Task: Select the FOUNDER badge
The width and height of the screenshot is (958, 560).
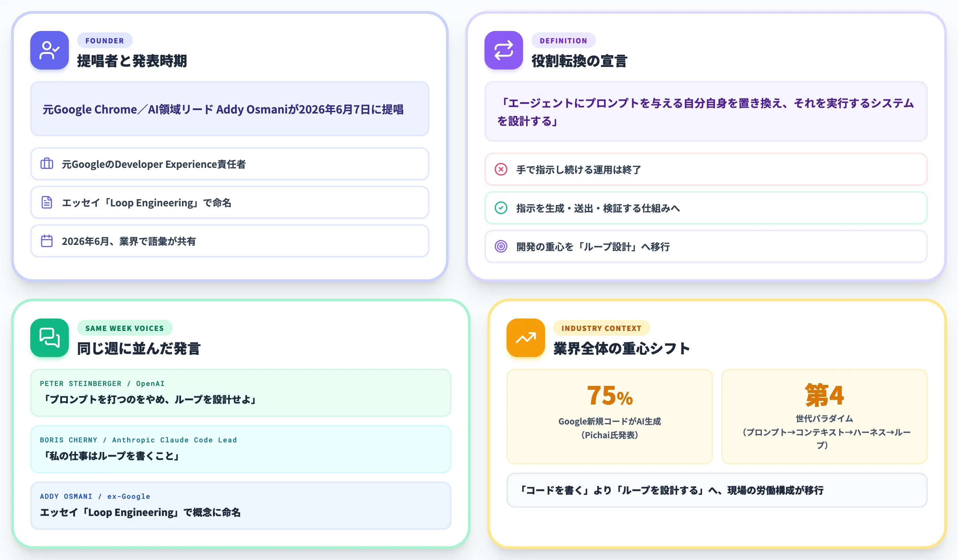Action: [x=105, y=41]
